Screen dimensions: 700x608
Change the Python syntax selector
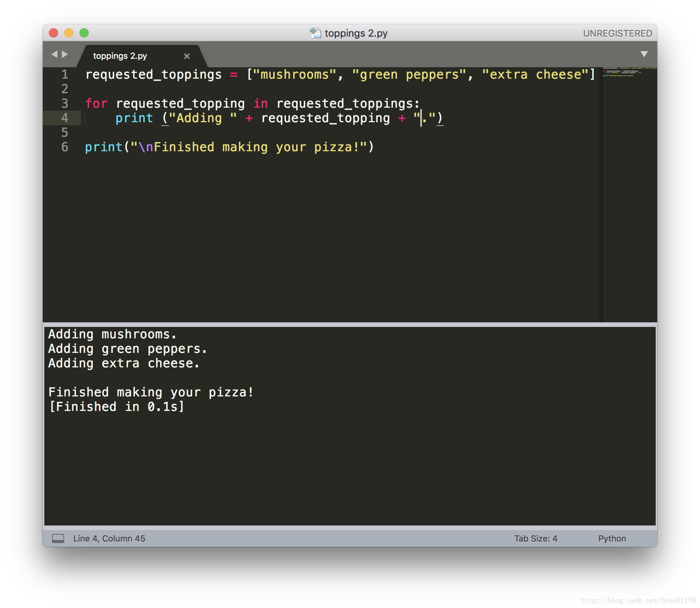[x=612, y=538]
